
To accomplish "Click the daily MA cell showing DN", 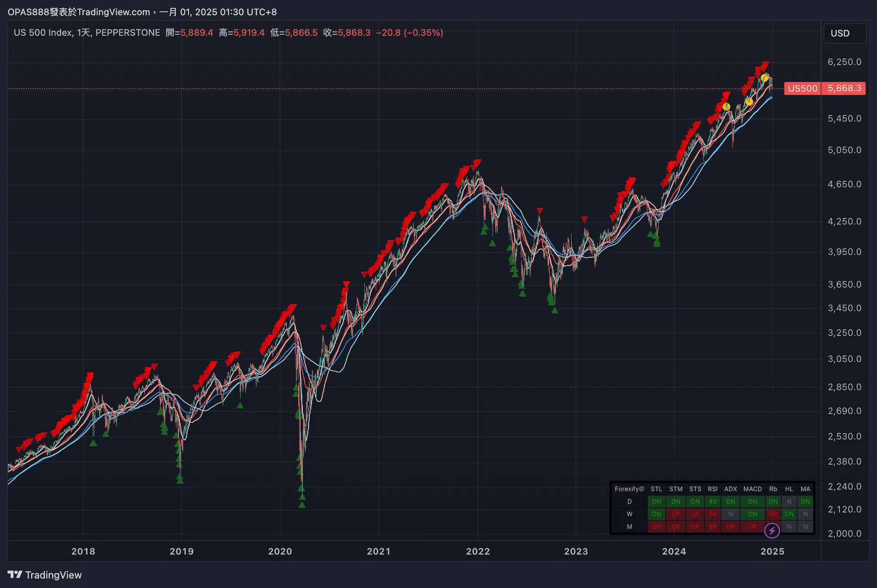I will (805, 502).
